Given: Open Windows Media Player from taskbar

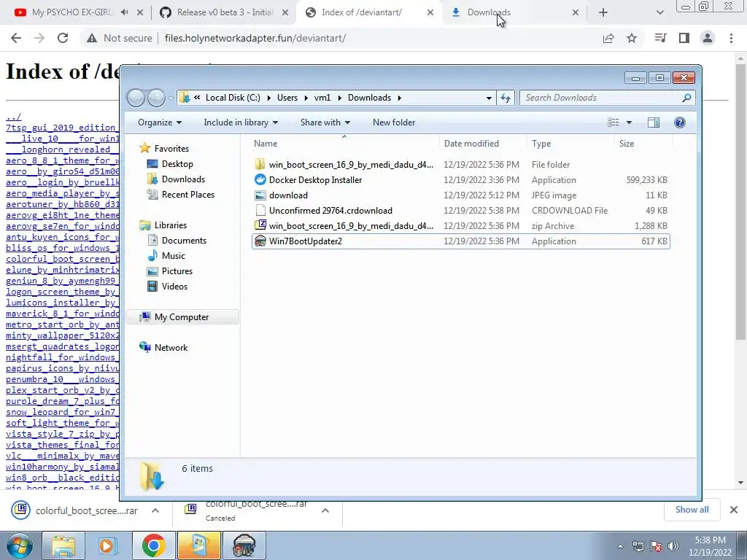Looking at the screenshot, I should point(108,545).
